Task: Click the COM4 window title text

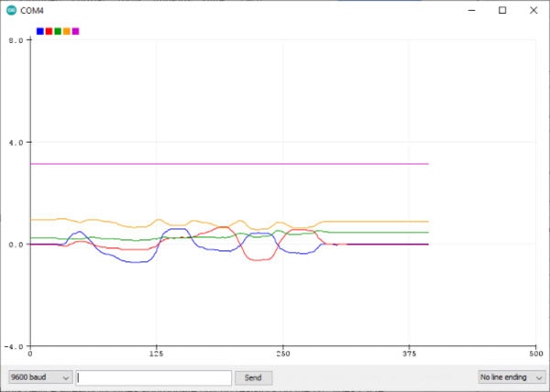Action: click(x=32, y=11)
